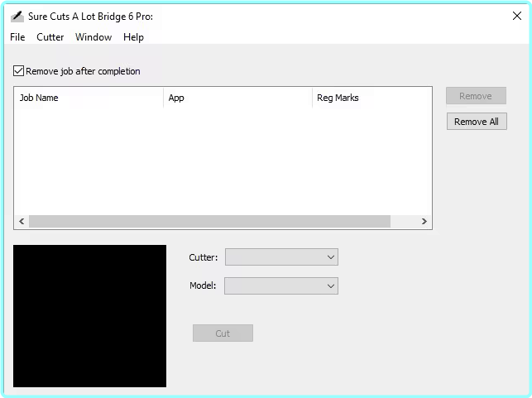Click the right arrow of the horizontal scrollbar
The height and width of the screenshot is (398, 532).
pyautogui.click(x=424, y=221)
